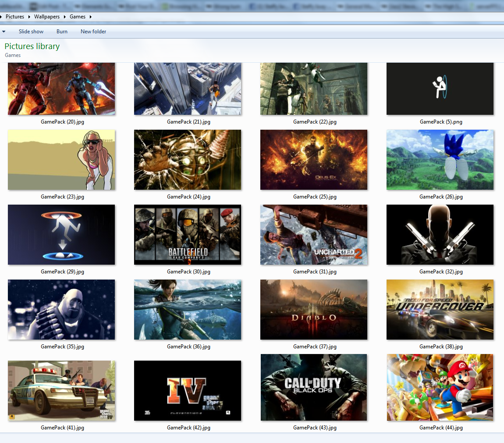Select GamePack (24).jpg Bioshock thumbnail
Image resolution: width=504 pixels, height=443 pixels.
(188, 160)
